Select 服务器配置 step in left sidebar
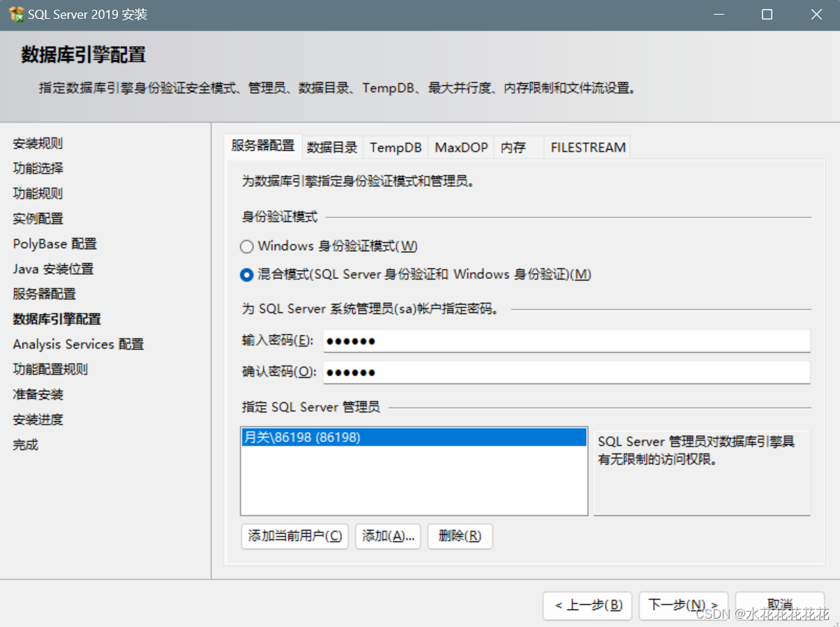The image size is (840, 627). (x=44, y=294)
